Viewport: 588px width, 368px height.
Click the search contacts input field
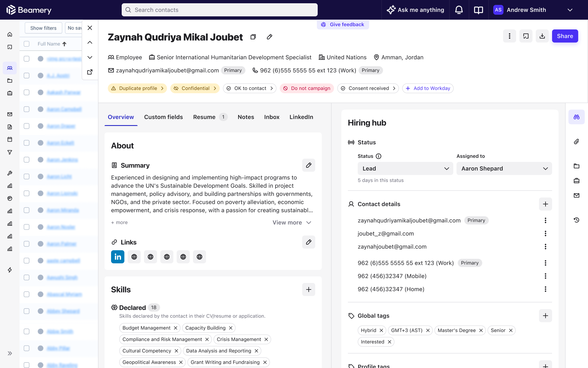[x=219, y=9]
